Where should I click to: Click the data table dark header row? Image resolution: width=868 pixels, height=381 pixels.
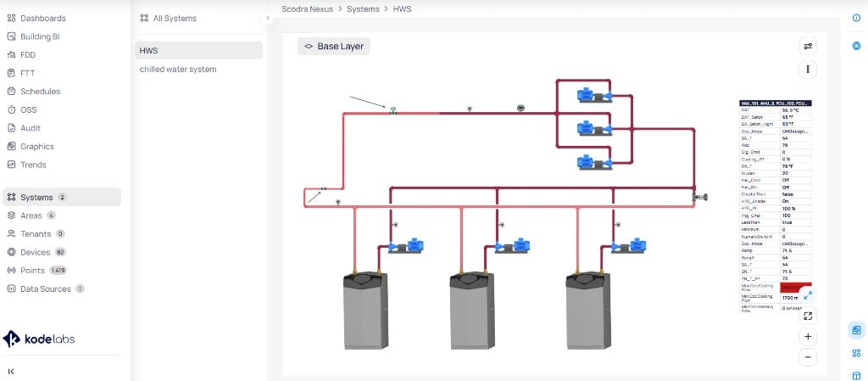tap(776, 103)
